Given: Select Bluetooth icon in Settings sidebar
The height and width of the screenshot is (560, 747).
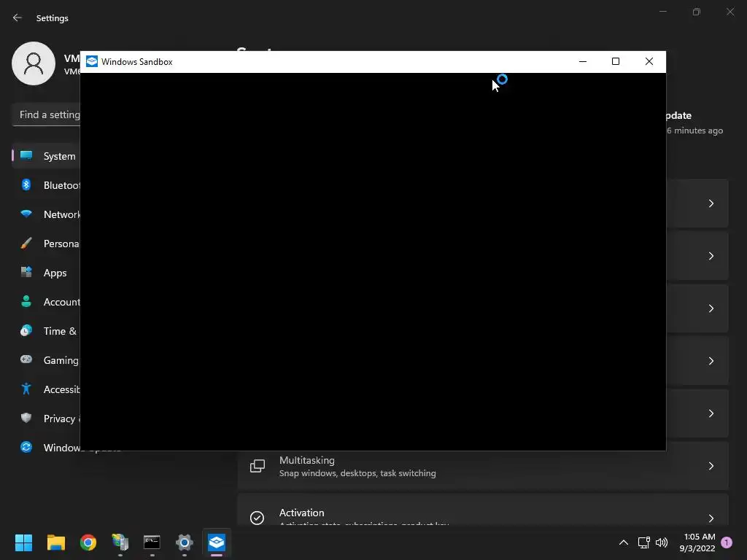Looking at the screenshot, I should (26, 184).
